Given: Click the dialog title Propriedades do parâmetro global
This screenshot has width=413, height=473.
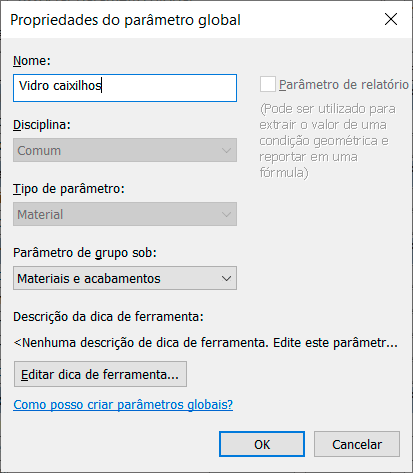Looking at the screenshot, I should (x=125, y=20).
